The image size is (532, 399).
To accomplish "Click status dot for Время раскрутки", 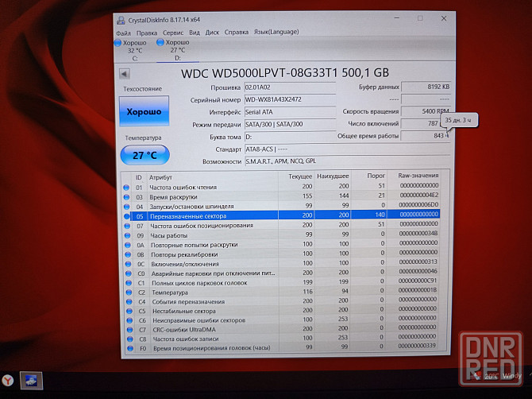I will (x=126, y=197).
